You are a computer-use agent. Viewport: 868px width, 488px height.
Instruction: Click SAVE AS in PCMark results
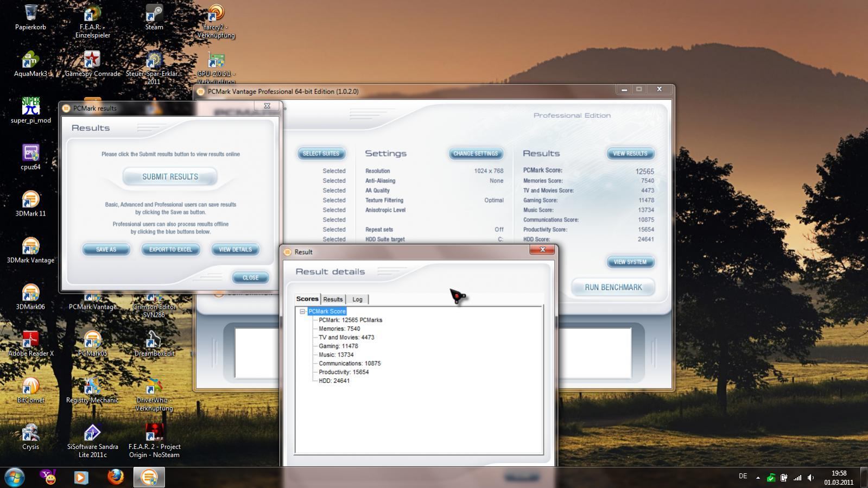(x=106, y=250)
